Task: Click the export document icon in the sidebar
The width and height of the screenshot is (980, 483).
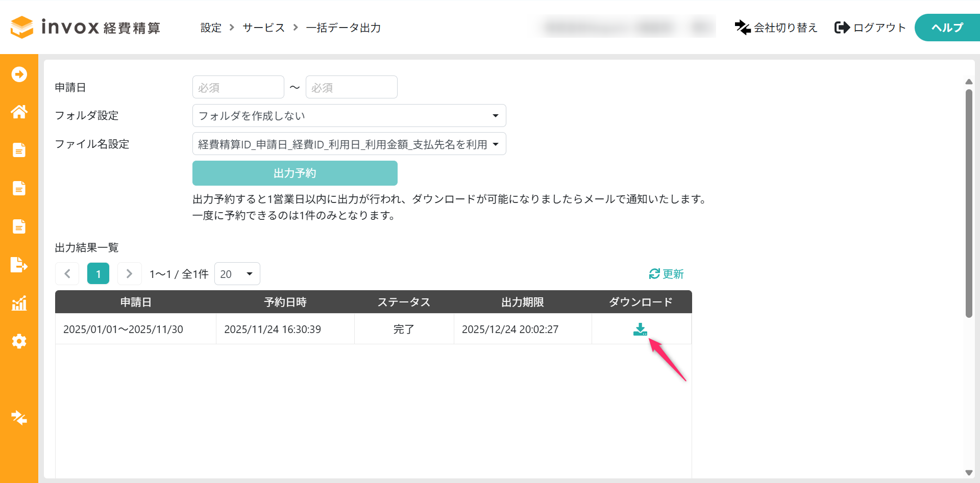Action: coord(19,265)
